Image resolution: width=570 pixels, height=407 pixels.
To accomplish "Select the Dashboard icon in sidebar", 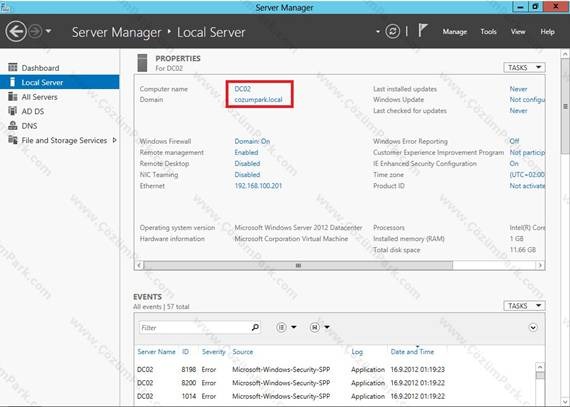I will pos(13,67).
